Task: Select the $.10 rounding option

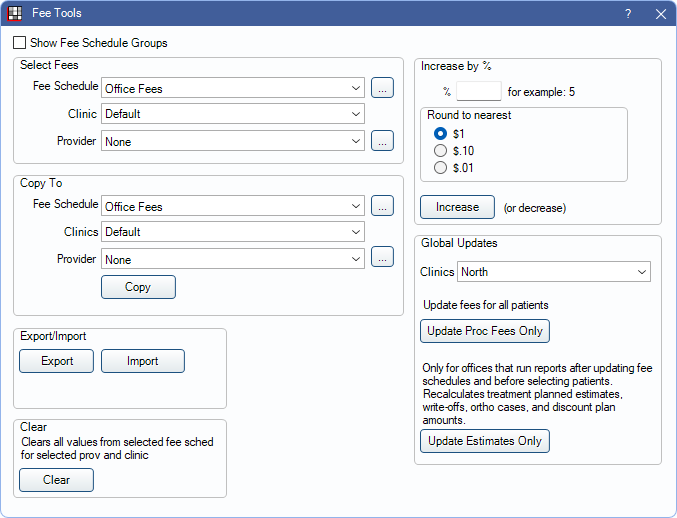Action: click(x=440, y=150)
